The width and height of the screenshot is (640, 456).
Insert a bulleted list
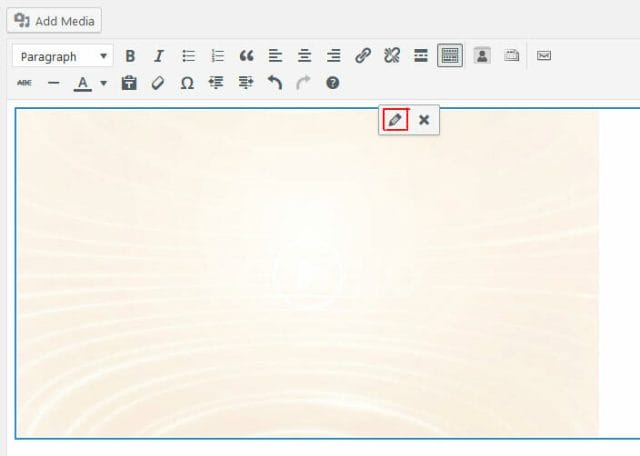tap(188, 57)
